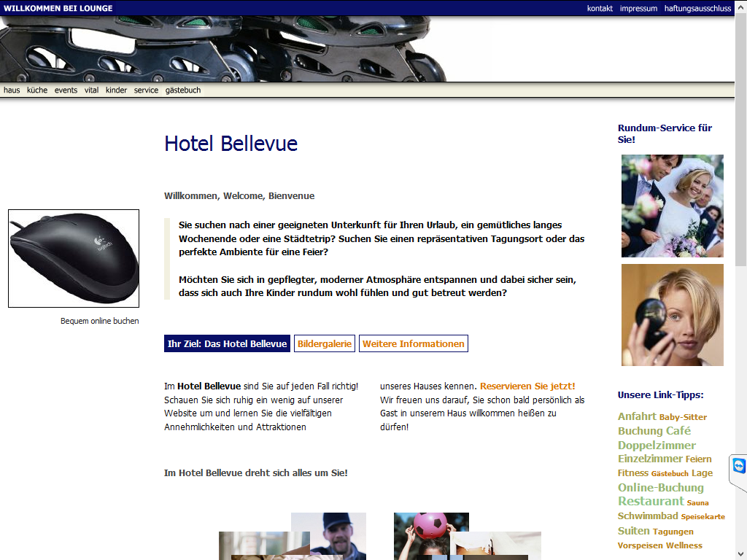Click the inline skates banner image
Viewport: 747px width, 560px height.
pos(223,49)
